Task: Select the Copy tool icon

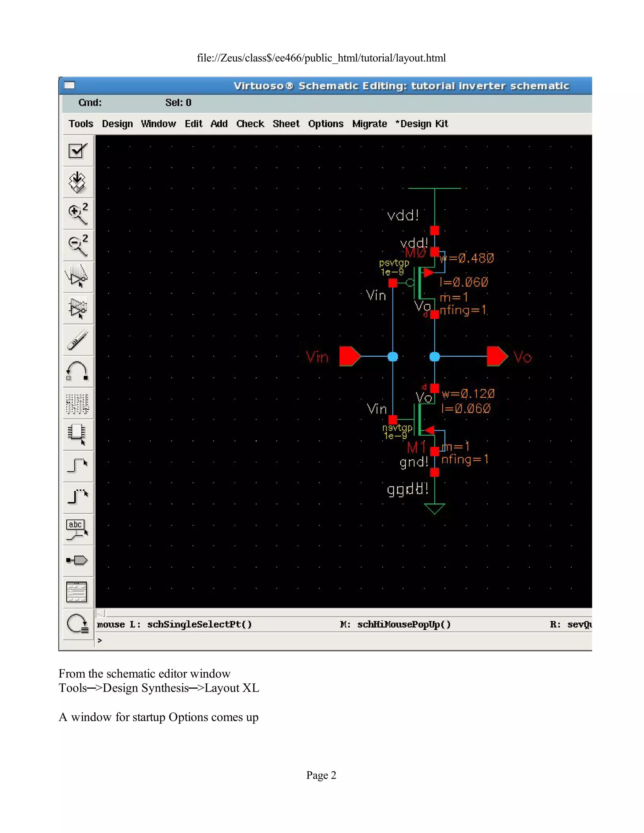Action: (78, 308)
